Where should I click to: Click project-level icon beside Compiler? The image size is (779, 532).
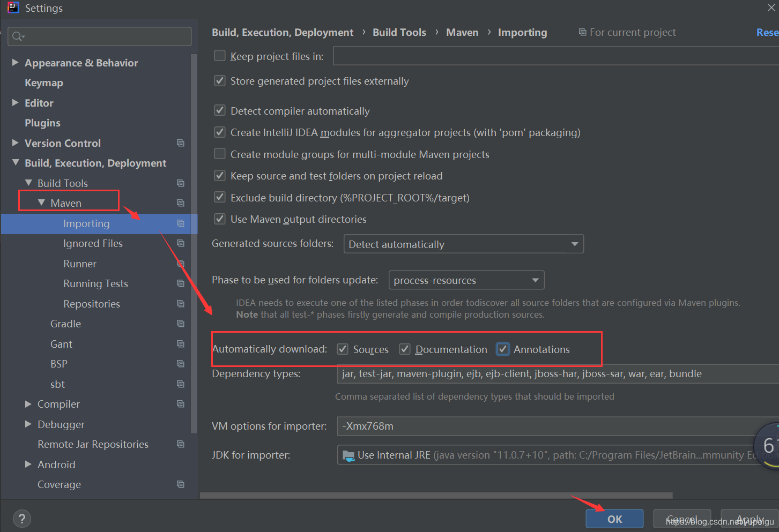(x=181, y=404)
